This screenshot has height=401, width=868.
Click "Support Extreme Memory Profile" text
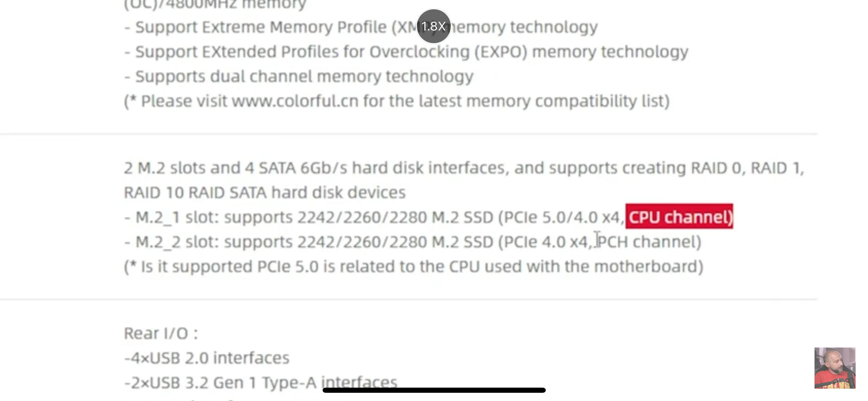261,27
